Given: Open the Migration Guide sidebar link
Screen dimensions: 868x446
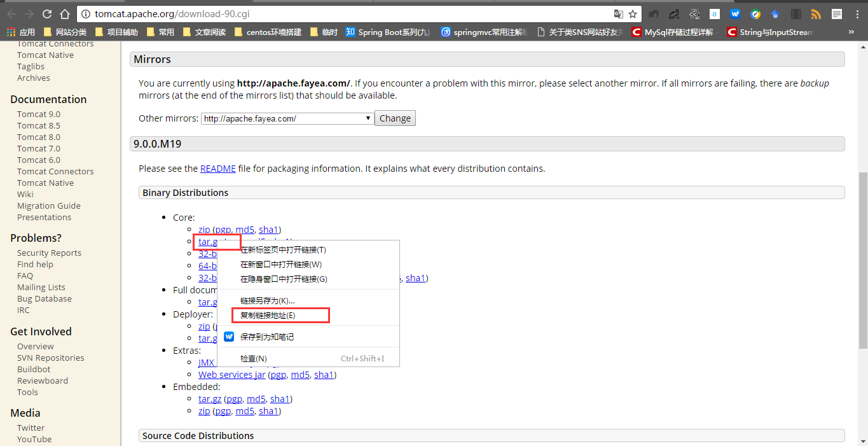Looking at the screenshot, I should click(49, 206).
